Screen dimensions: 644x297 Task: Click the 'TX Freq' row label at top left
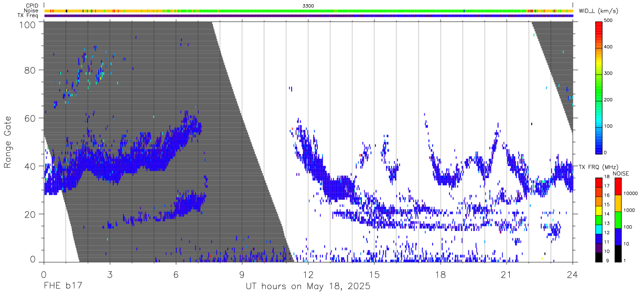point(28,15)
